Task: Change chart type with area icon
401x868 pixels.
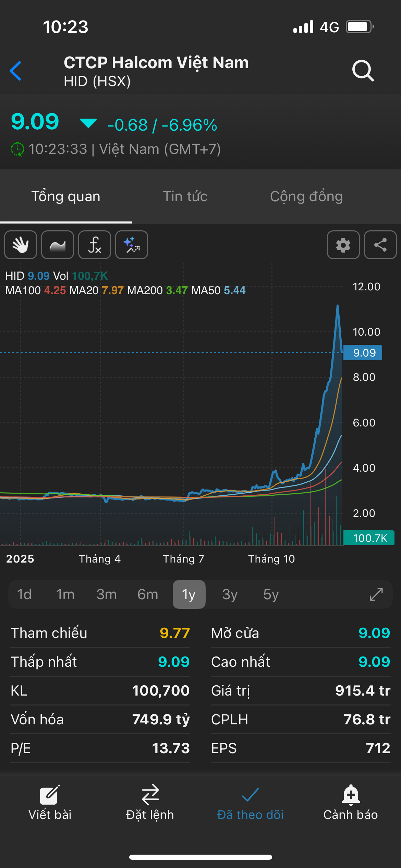Action: [58, 245]
